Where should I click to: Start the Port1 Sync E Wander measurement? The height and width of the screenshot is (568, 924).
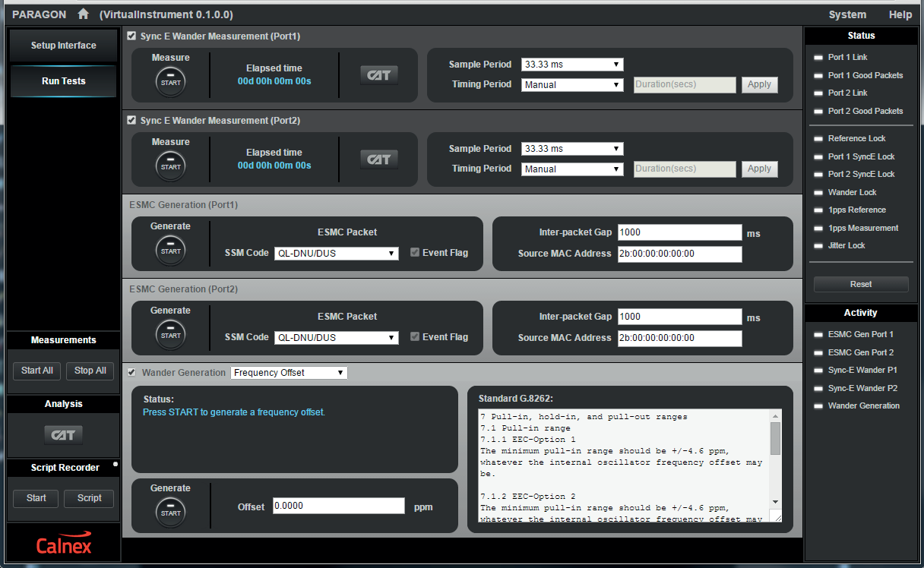click(x=170, y=82)
